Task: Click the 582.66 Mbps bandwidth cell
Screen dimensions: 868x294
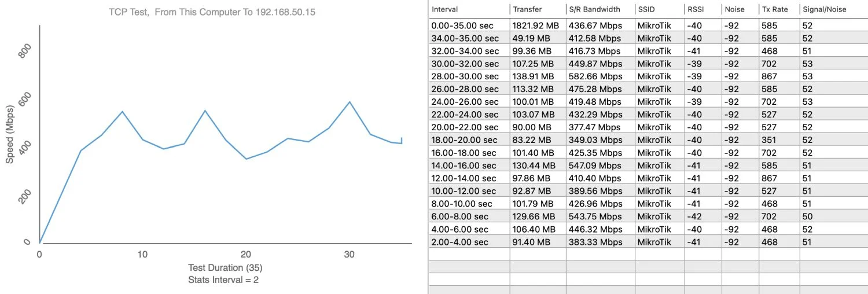Action: 597,76
